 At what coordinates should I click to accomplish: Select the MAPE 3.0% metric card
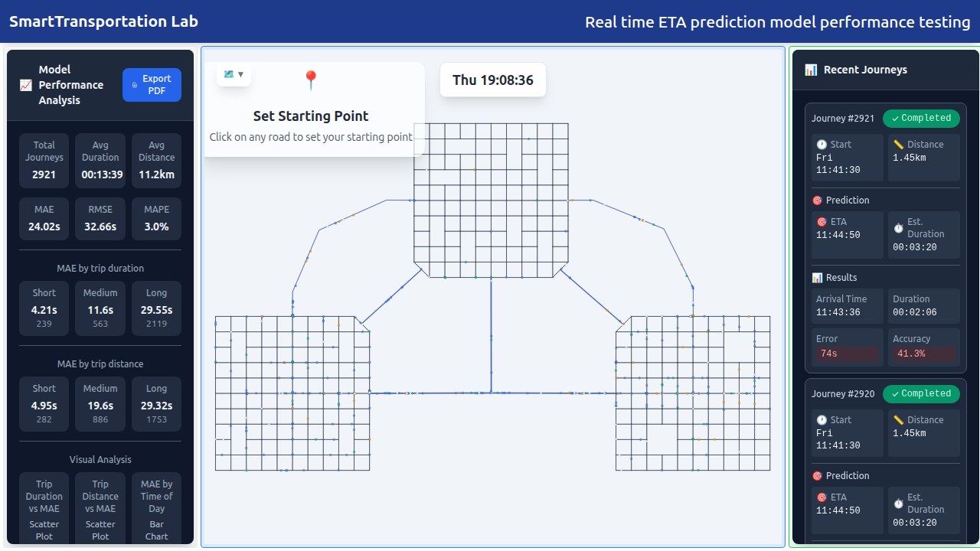click(156, 219)
